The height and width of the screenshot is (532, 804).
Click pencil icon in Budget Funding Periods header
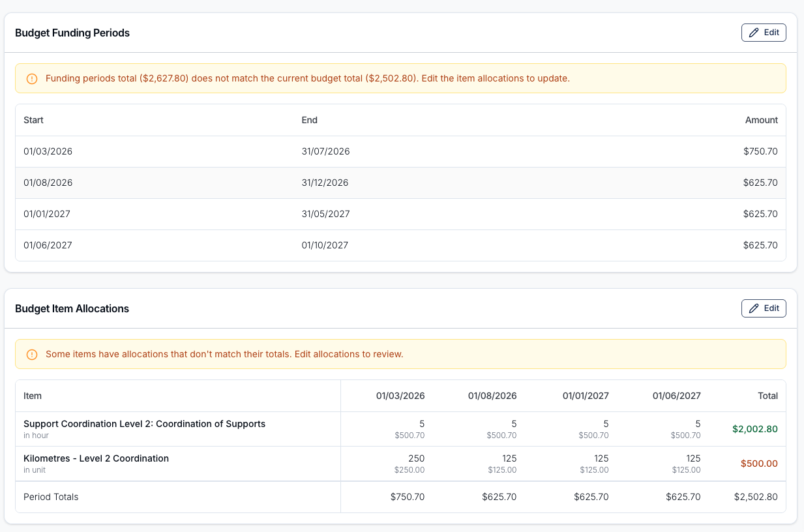coord(754,33)
